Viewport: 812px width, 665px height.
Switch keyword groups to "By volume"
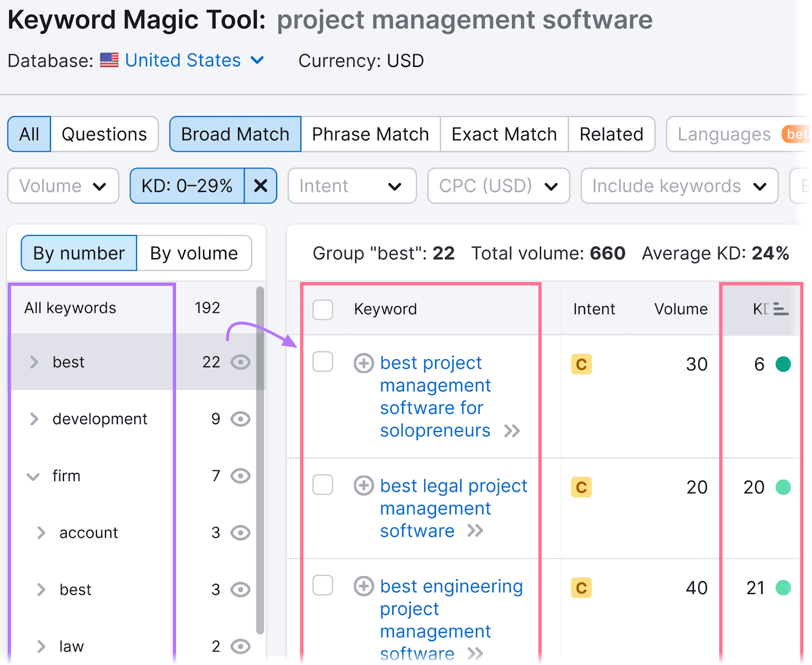point(194,253)
